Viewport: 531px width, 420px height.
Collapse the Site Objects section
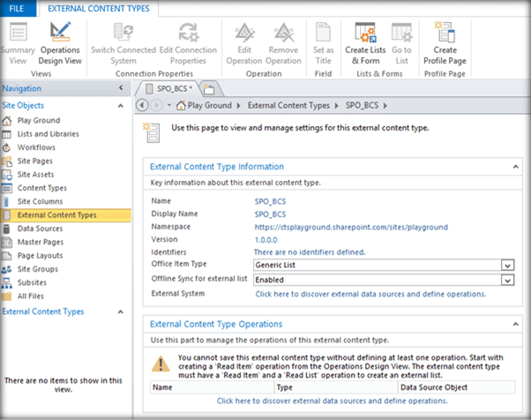point(121,106)
